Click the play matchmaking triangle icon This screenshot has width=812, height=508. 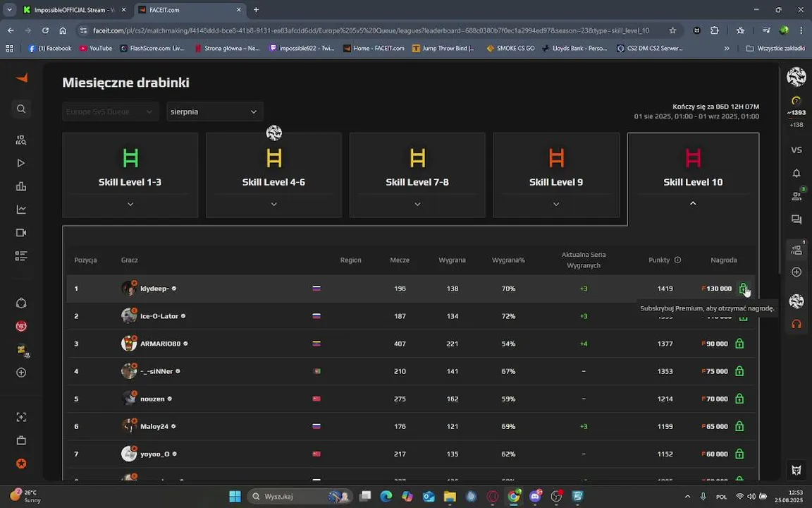pos(21,163)
